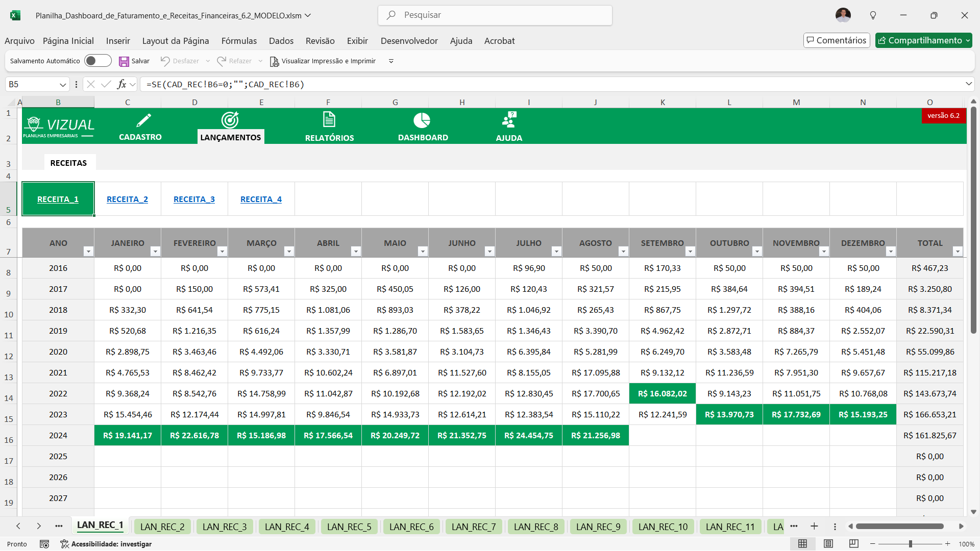Open the DASHBOARD pie chart icon
Screen dimensions: 980x551
tap(422, 120)
